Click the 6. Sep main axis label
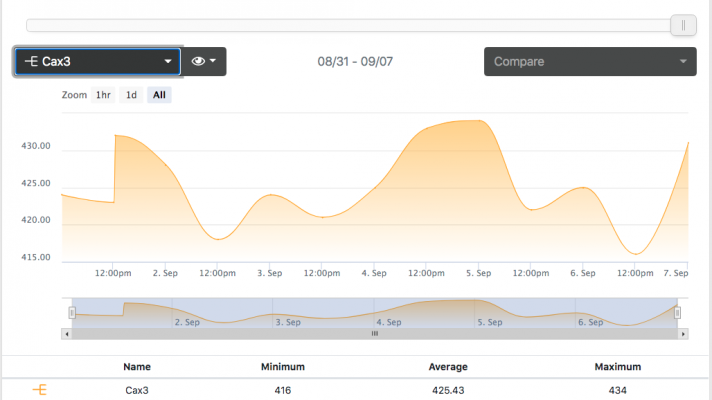 (x=583, y=273)
